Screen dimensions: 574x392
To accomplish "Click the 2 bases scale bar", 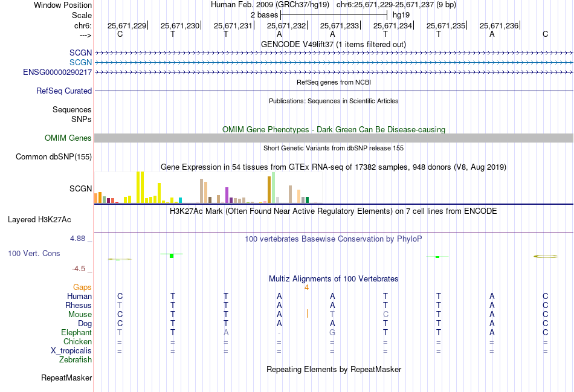I will (334, 15).
